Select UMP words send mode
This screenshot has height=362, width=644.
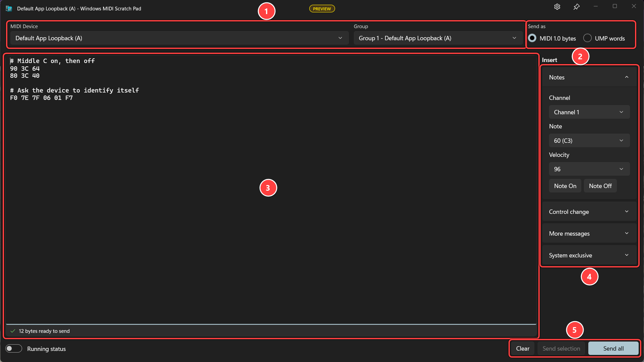click(604, 38)
